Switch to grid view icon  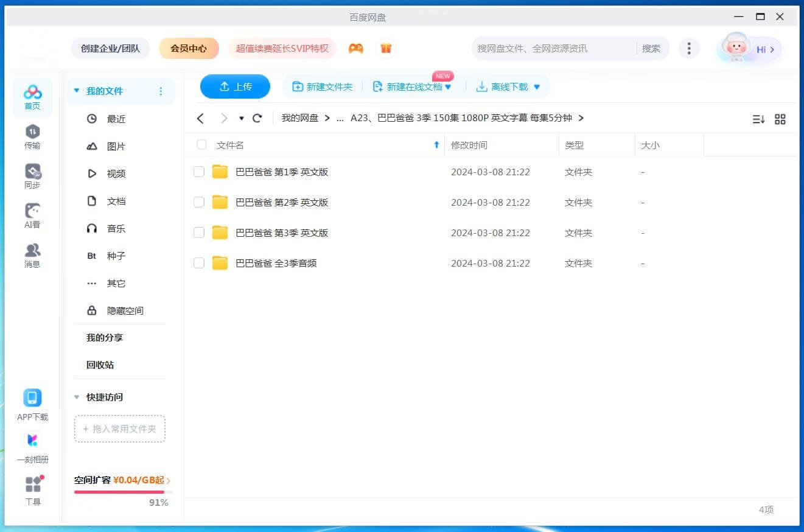pyautogui.click(x=780, y=119)
